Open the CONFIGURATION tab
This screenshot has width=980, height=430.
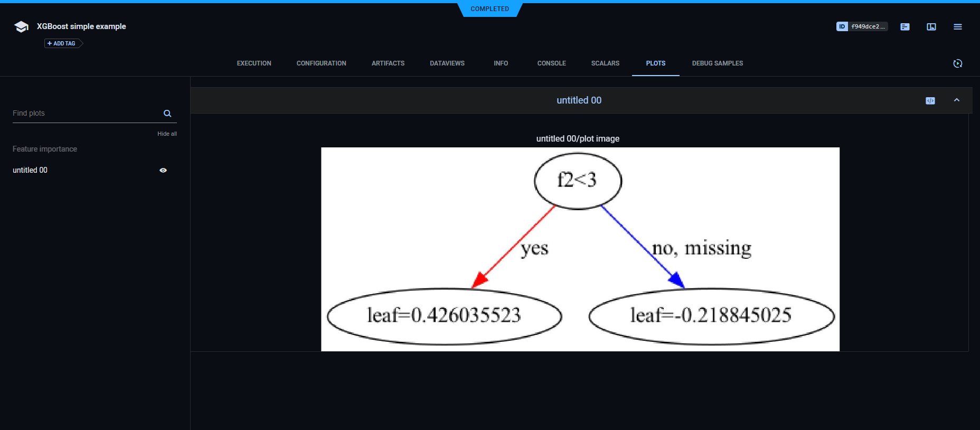[321, 63]
